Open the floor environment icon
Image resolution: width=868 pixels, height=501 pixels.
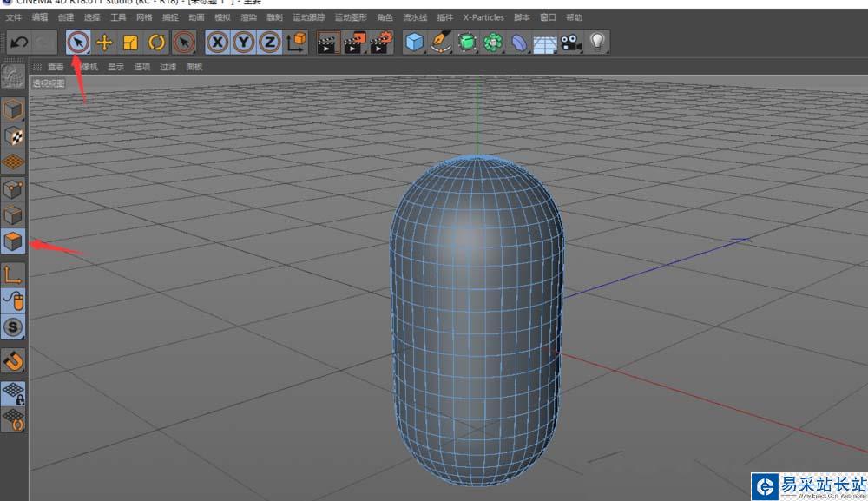click(x=545, y=42)
